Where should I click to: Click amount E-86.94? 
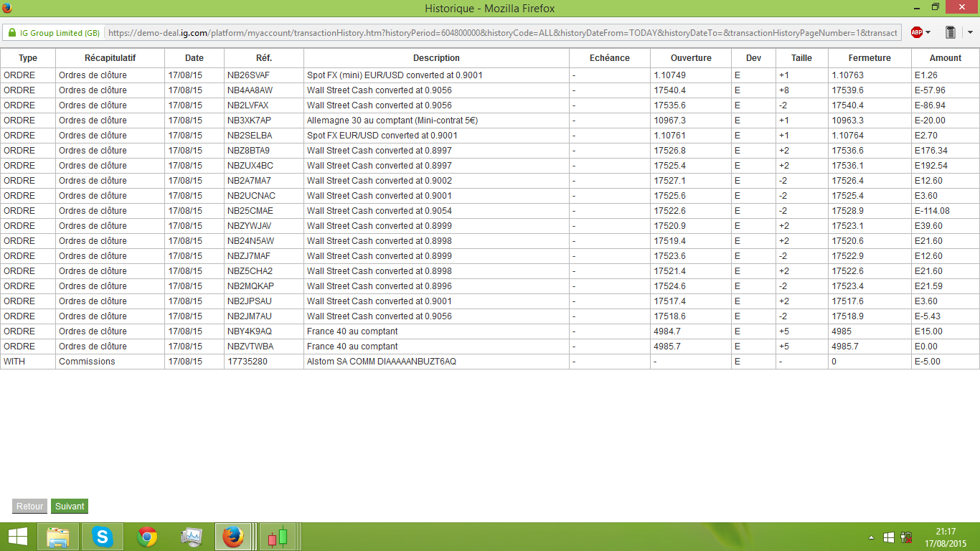930,105
